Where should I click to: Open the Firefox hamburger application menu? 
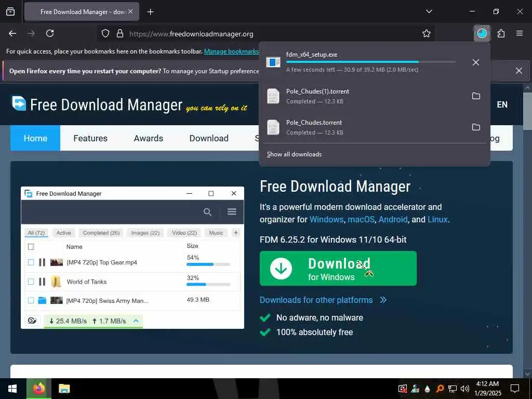[520, 34]
